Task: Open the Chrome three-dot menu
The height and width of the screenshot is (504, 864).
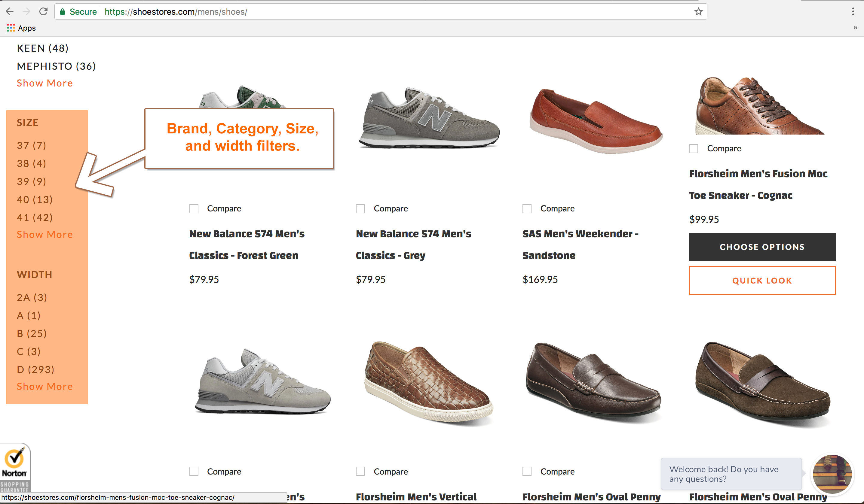Action: pos(853,12)
